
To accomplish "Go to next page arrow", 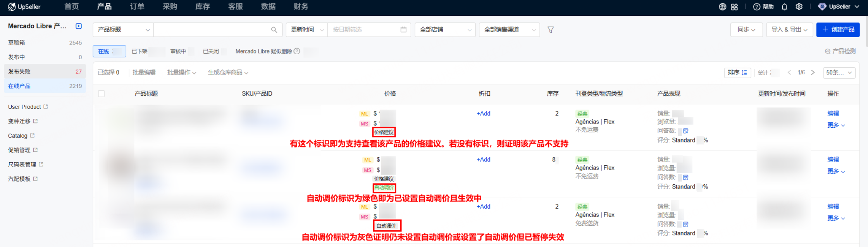I will [813, 72].
